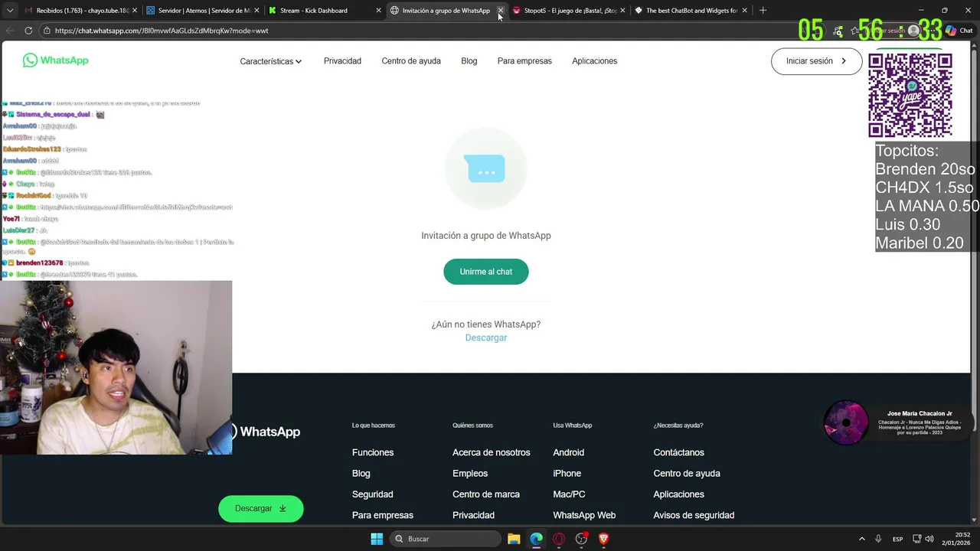Open Acerca de nosotros footer link
The height and width of the screenshot is (551, 980).
491,452
